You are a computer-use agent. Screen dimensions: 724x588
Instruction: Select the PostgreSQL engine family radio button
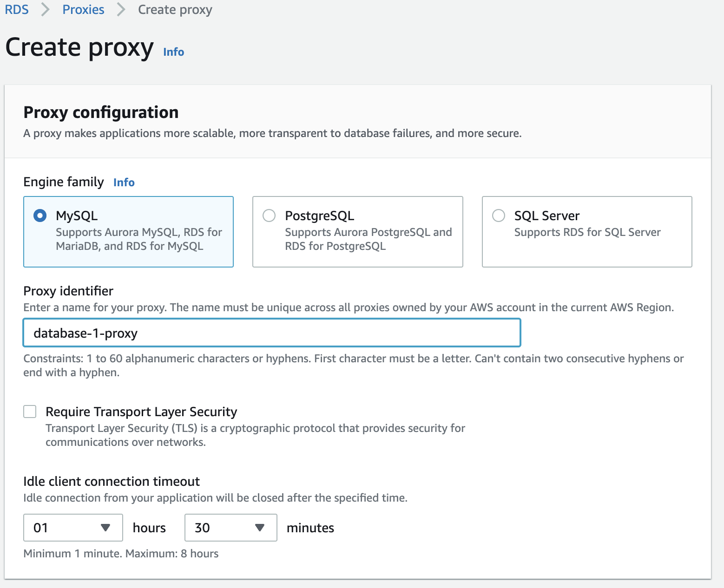pyautogui.click(x=269, y=216)
